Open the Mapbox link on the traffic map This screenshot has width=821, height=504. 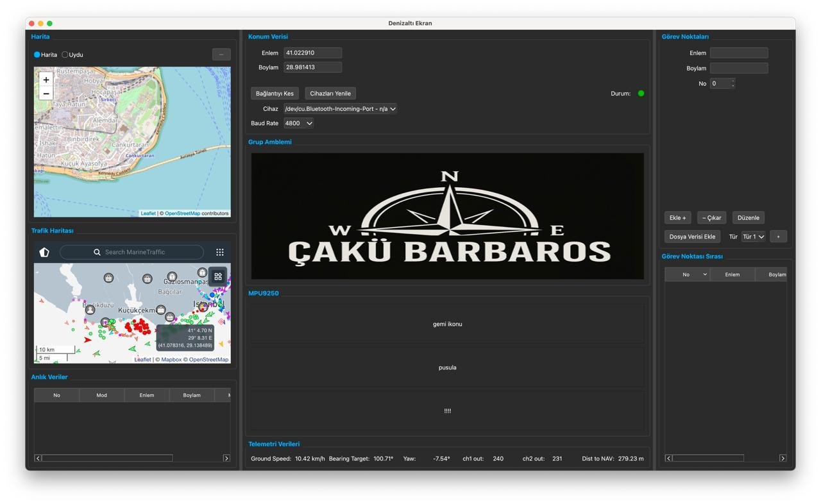coord(171,360)
